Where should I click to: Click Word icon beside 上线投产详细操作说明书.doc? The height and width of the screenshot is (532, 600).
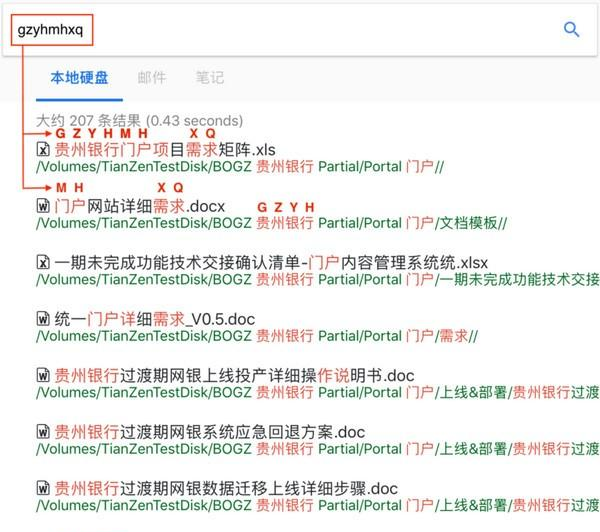click(43, 375)
